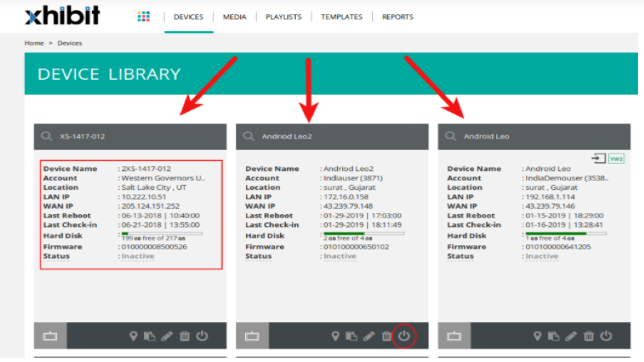Go to the Templates tab

coord(342,17)
